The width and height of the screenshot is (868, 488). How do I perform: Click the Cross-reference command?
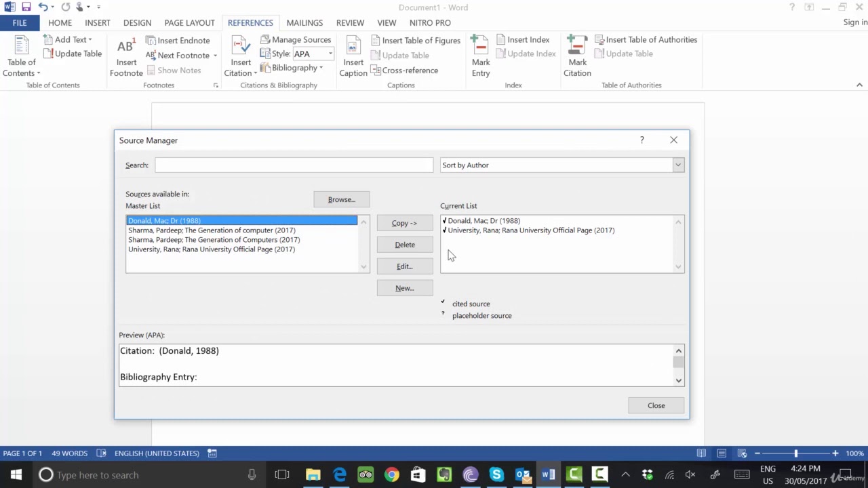click(404, 70)
